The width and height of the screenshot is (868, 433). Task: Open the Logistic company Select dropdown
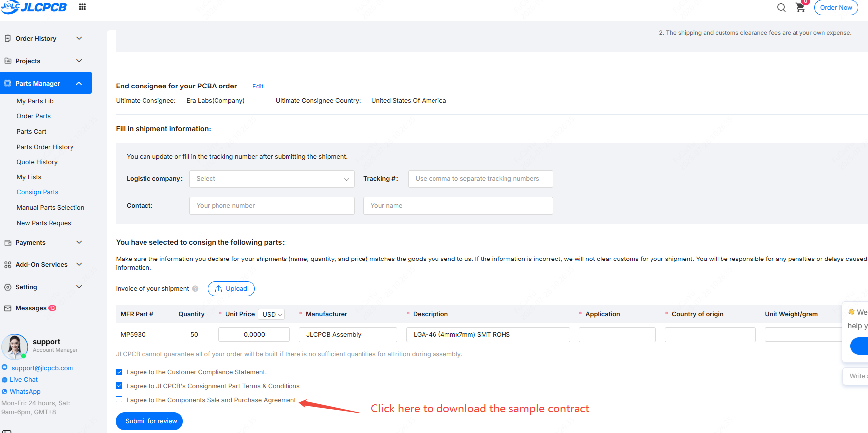point(272,179)
